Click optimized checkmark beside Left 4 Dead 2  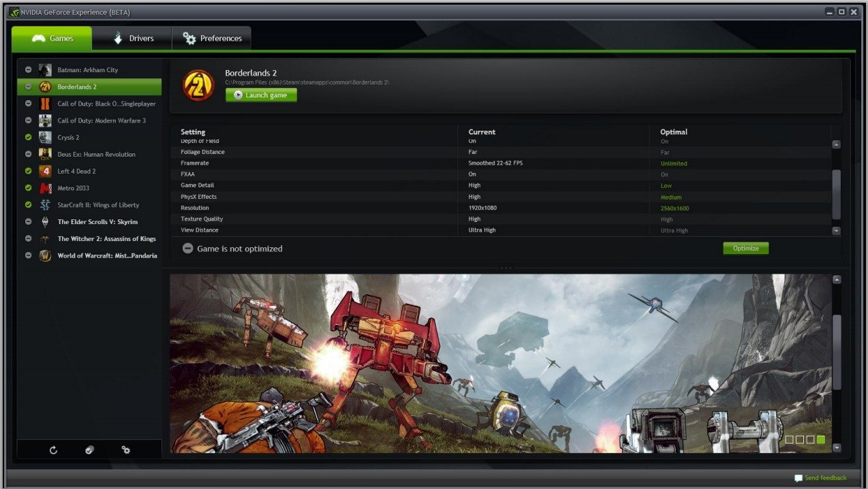[28, 172]
